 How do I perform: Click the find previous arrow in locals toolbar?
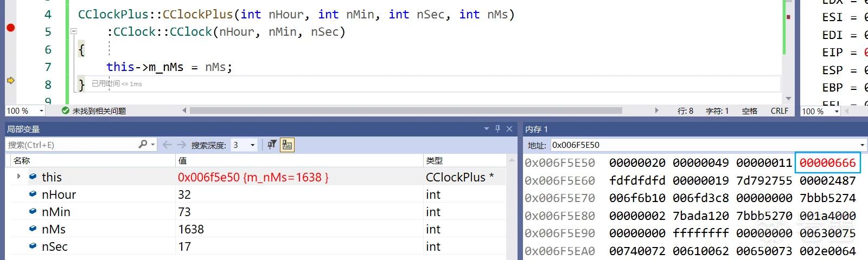coord(167,145)
